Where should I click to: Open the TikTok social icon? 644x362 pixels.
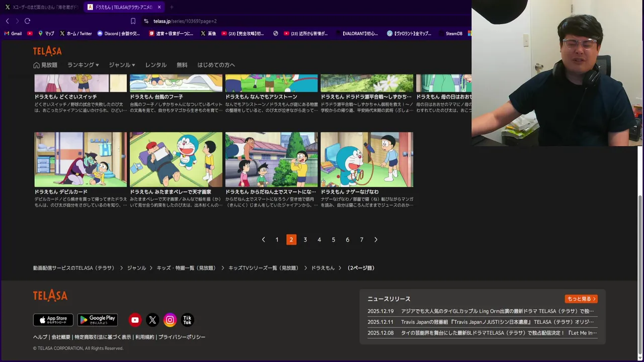tap(187, 320)
